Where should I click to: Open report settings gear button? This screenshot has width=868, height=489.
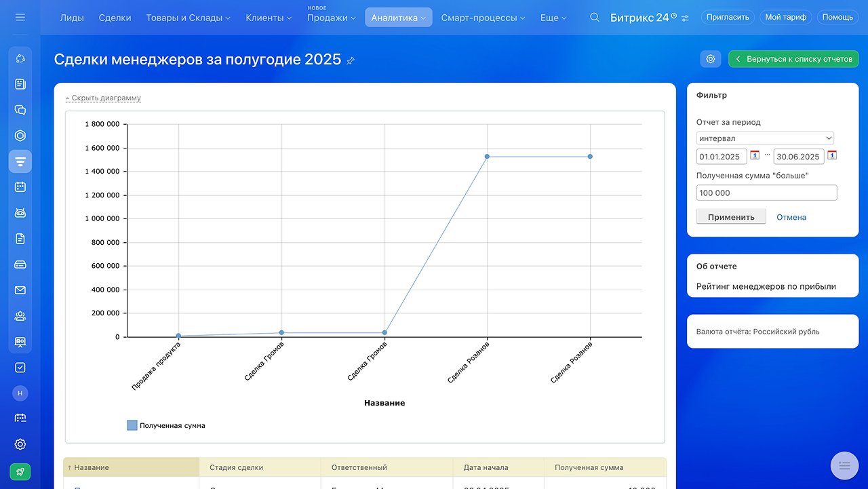711,59
